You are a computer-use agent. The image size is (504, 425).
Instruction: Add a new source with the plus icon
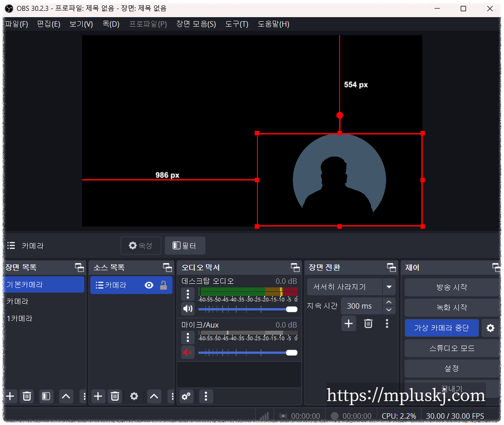pos(98,396)
